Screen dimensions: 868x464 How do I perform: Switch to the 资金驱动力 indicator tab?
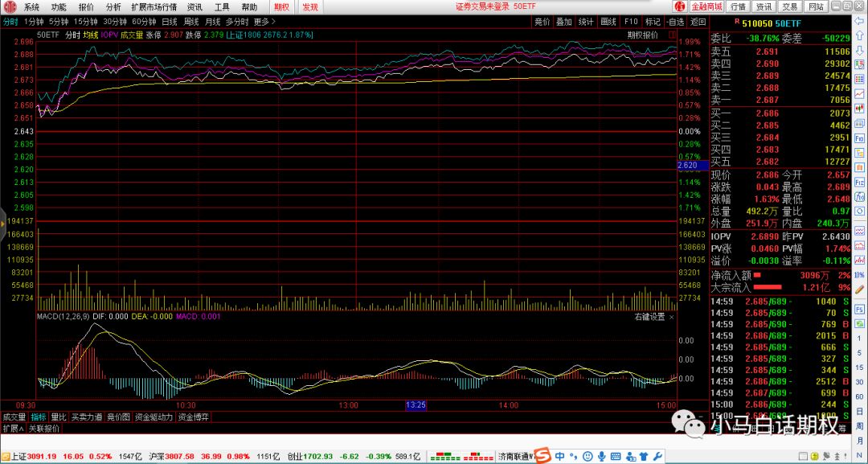(x=154, y=417)
